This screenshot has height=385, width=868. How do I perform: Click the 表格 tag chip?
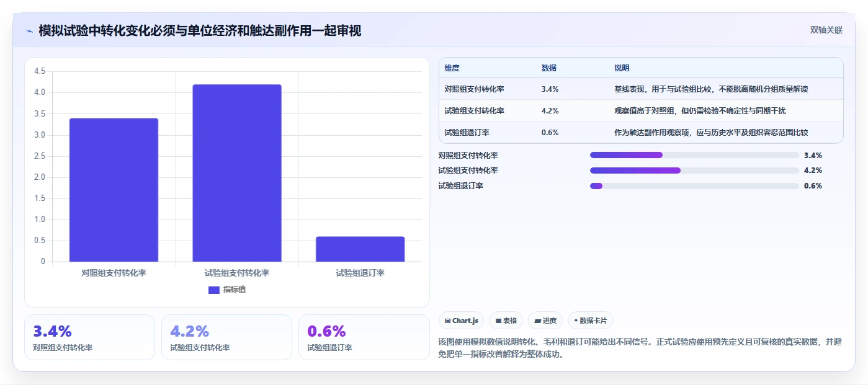point(506,321)
